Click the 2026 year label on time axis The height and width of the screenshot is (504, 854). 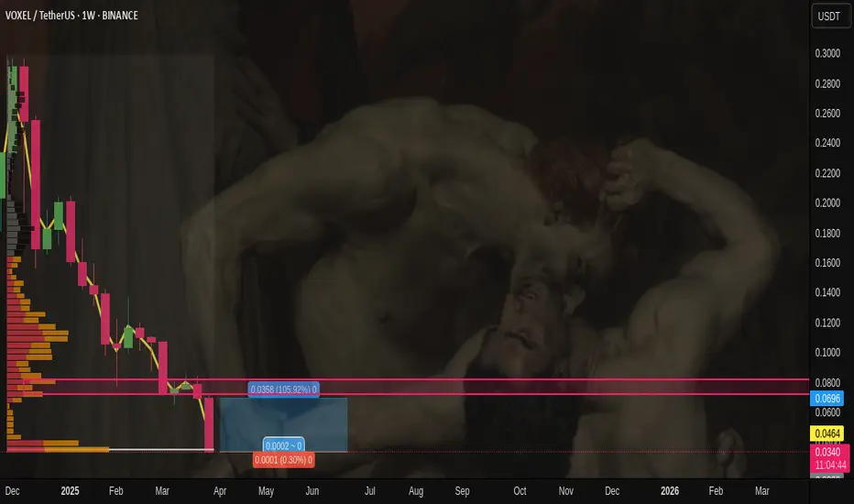[670, 491]
